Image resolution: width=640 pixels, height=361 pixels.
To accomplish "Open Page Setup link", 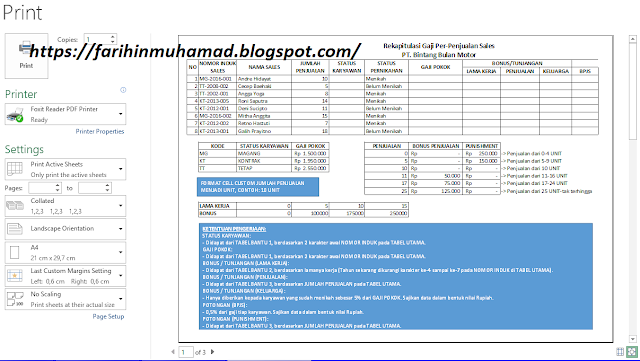I will click(108, 316).
